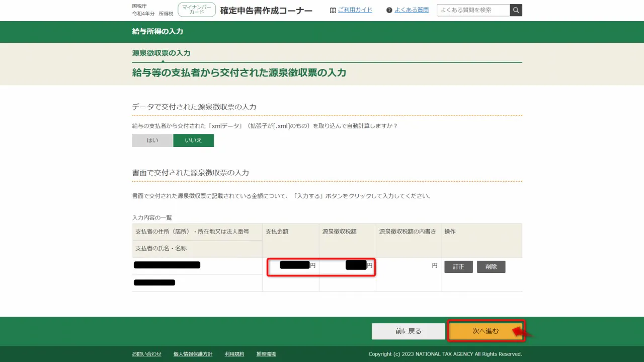Click the book icon beside ご利用ガイド
The height and width of the screenshot is (362, 644).
click(x=333, y=10)
